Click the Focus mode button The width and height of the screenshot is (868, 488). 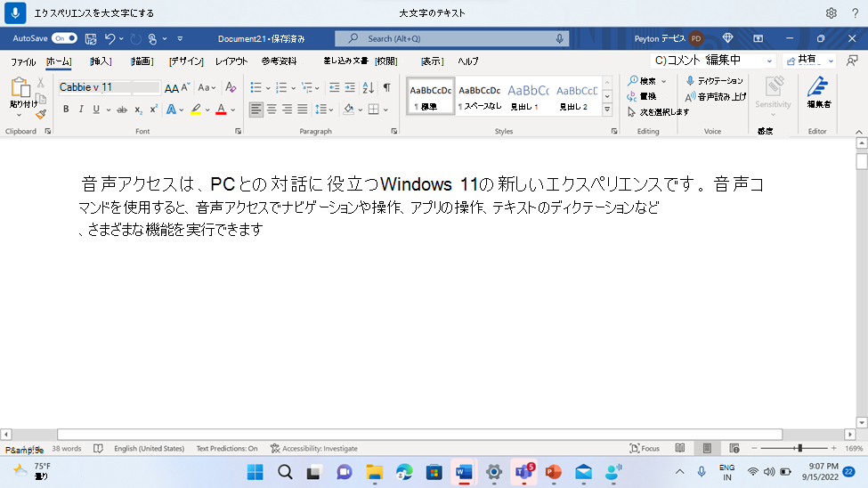click(x=645, y=448)
